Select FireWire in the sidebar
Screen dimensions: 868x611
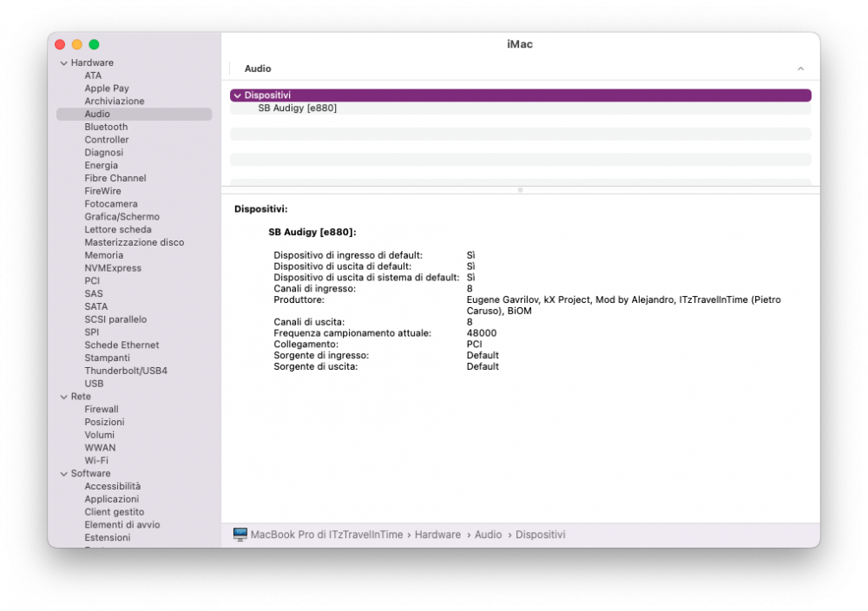pyautogui.click(x=103, y=191)
